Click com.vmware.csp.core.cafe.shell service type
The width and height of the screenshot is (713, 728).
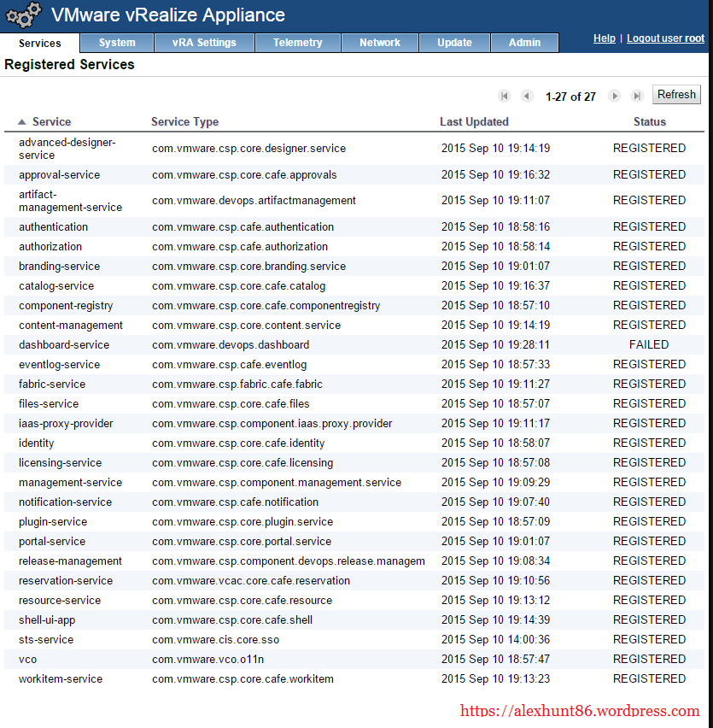click(232, 619)
